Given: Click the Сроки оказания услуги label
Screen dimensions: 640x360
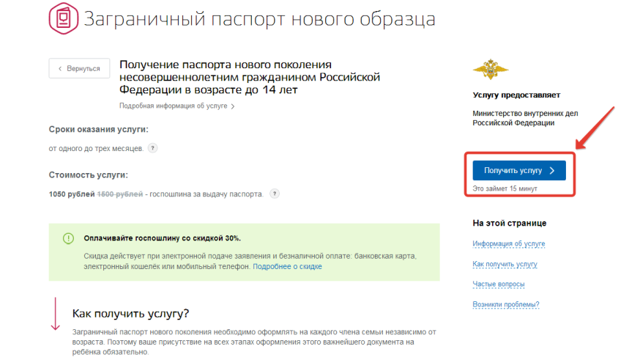Looking at the screenshot, I should click(99, 129).
